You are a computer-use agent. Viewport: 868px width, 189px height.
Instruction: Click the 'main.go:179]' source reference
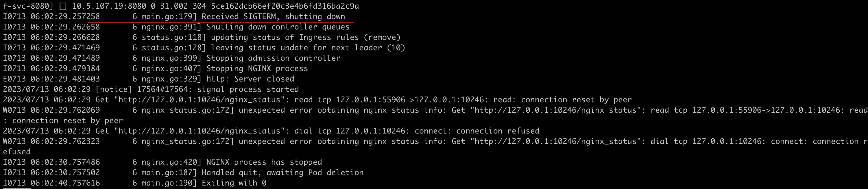(x=169, y=16)
